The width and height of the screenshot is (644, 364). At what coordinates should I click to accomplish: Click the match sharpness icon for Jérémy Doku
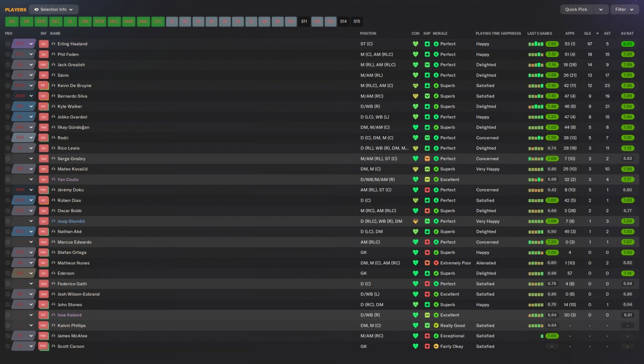coord(427,190)
